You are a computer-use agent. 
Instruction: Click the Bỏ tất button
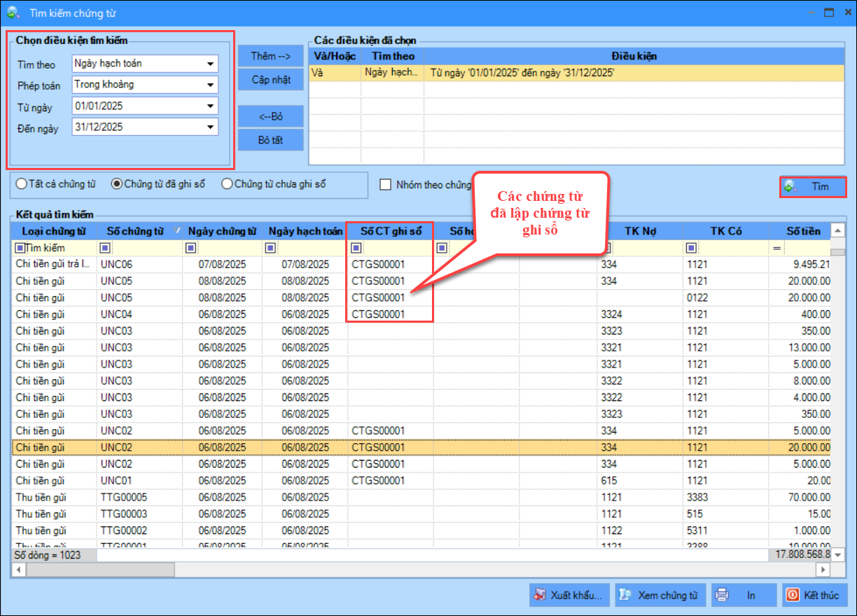click(x=270, y=140)
